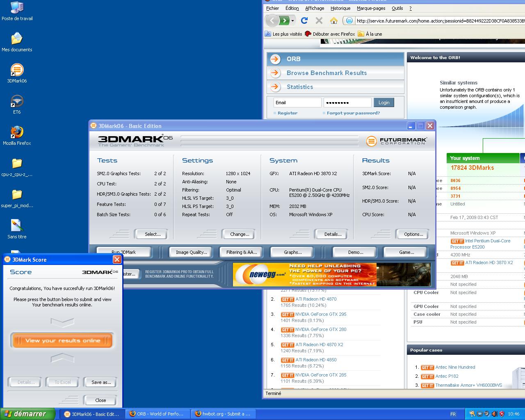Click the password input field
The width and height of the screenshot is (525, 420).
[x=347, y=103]
